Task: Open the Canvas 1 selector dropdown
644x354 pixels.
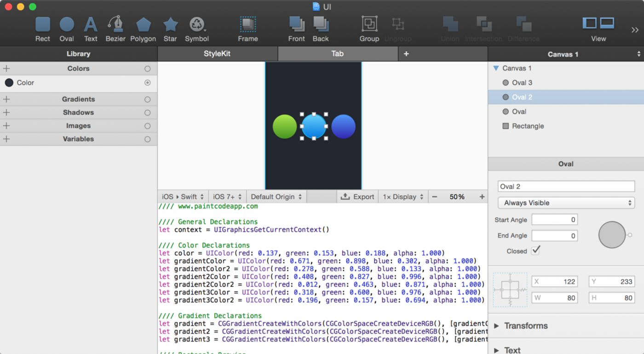Action: 566,54
